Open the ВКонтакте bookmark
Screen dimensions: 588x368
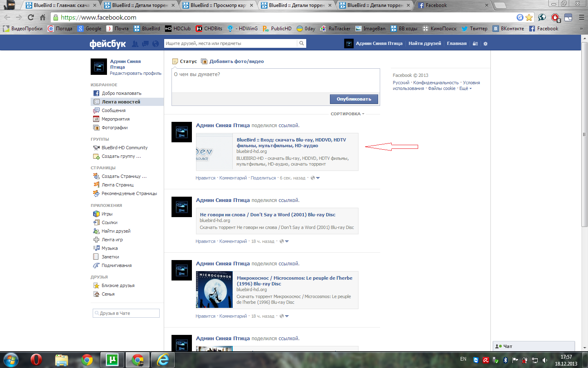click(x=508, y=29)
